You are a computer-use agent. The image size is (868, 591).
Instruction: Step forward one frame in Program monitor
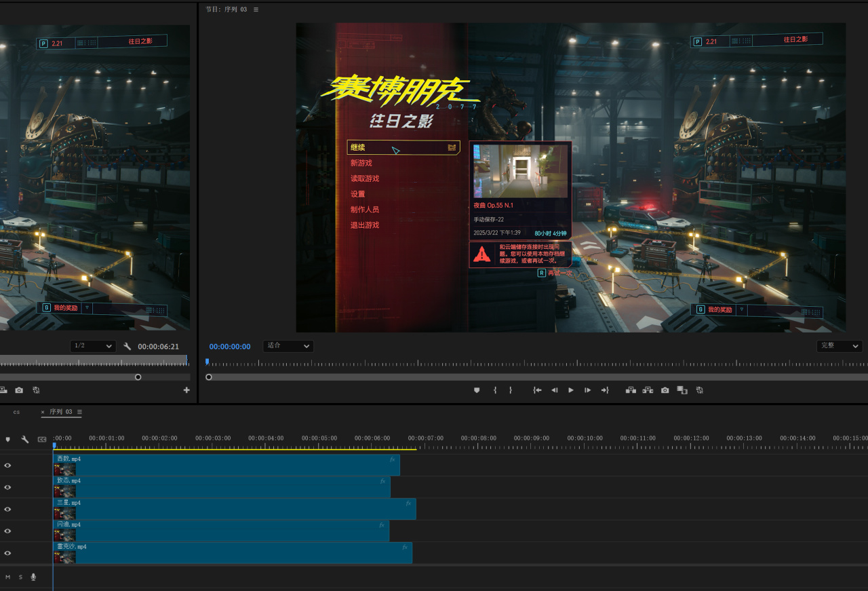pyautogui.click(x=588, y=390)
